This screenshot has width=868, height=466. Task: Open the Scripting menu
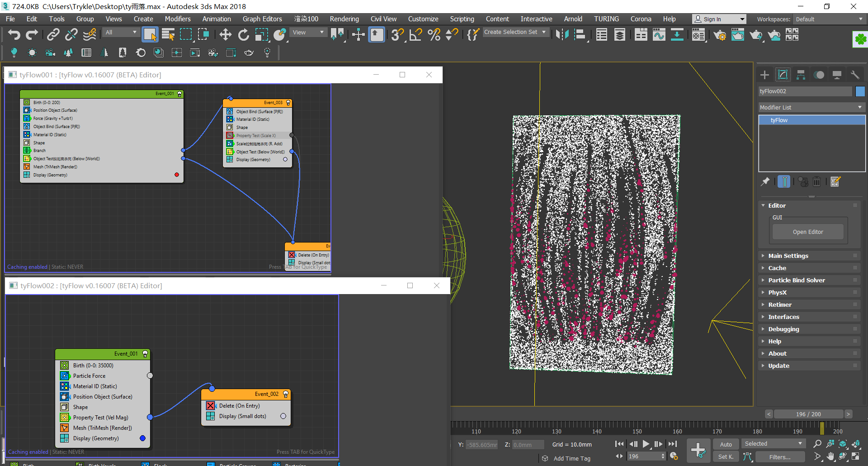point(462,19)
